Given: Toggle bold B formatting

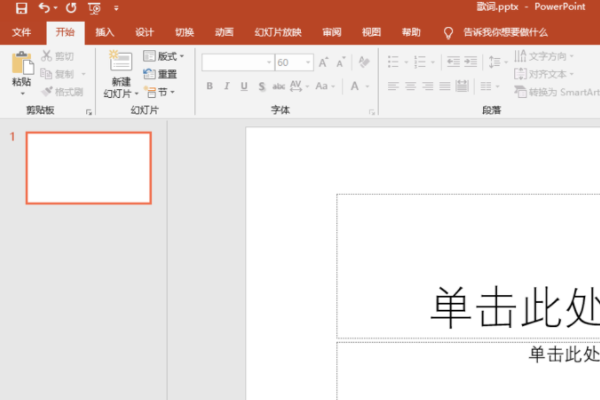Looking at the screenshot, I should click(209, 86).
